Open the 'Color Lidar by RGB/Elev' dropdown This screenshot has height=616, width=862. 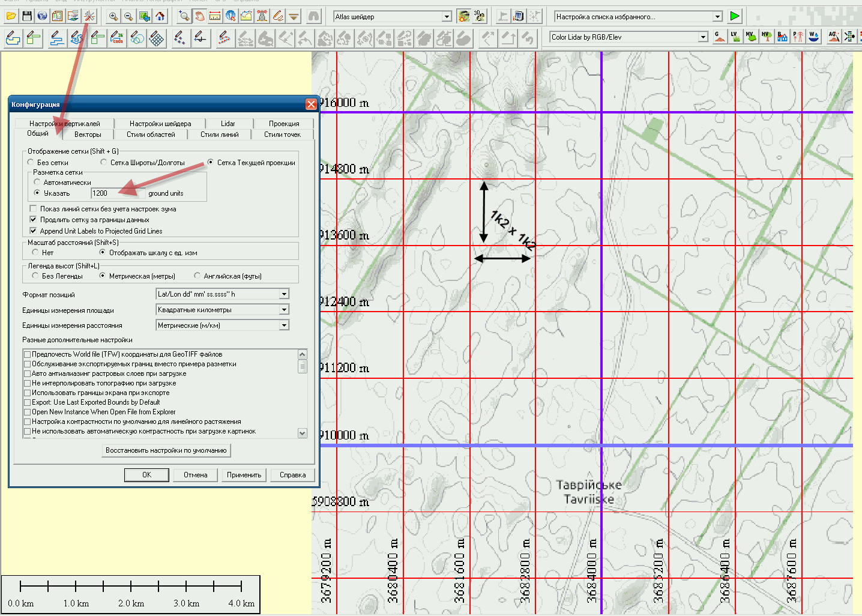[x=703, y=37]
